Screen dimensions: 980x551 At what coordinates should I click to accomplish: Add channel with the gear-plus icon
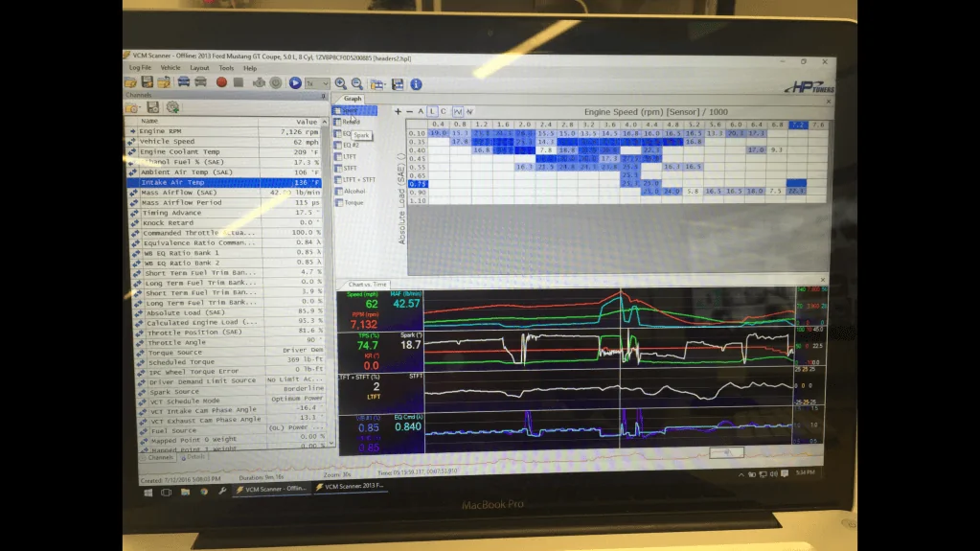[x=172, y=107]
